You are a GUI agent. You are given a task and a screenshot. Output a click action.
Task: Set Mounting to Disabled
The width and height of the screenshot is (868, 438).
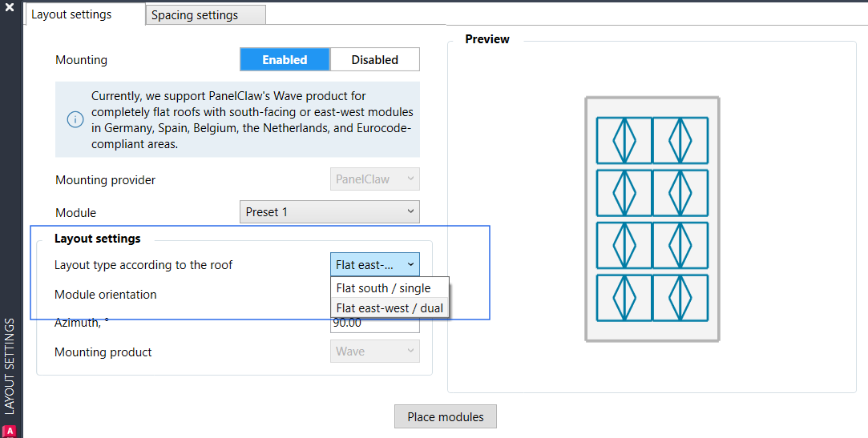[374, 60]
